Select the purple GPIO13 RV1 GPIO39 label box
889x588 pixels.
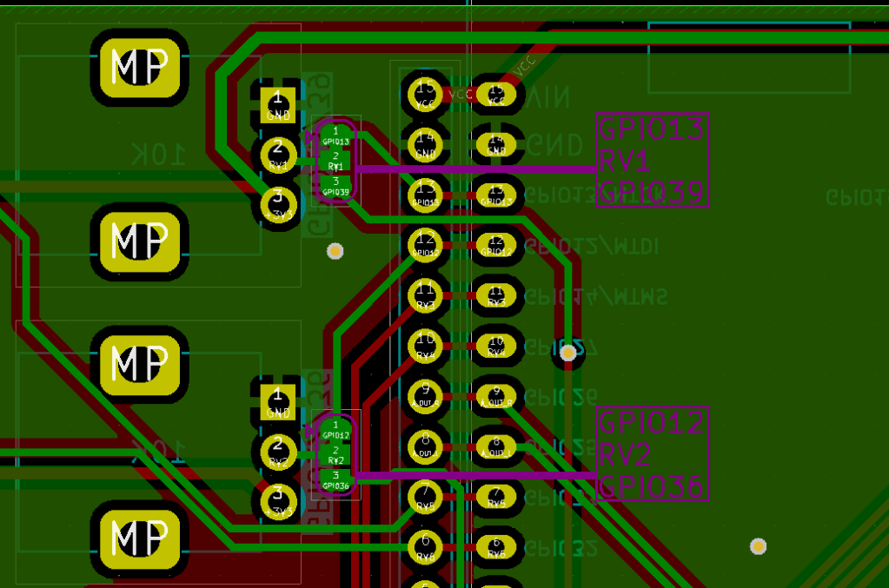(653, 160)
